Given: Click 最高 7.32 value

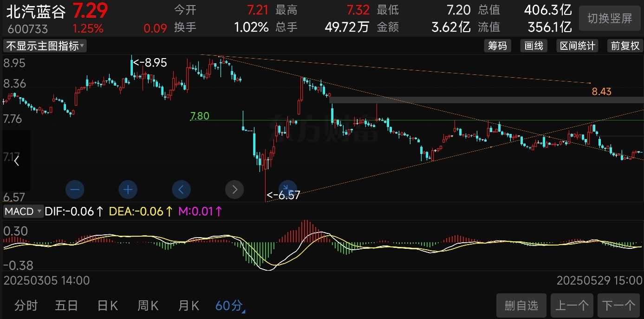Looking at the screenshot, I should (358, 10).
